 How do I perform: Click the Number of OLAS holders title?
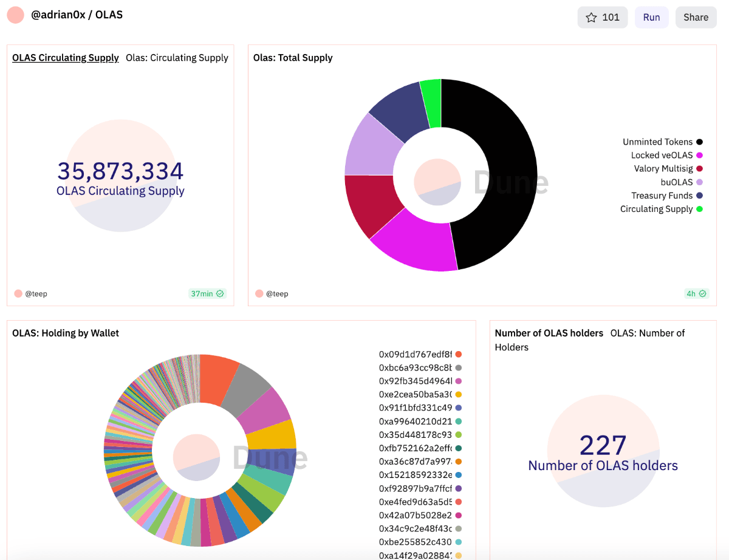pos(549,333)
